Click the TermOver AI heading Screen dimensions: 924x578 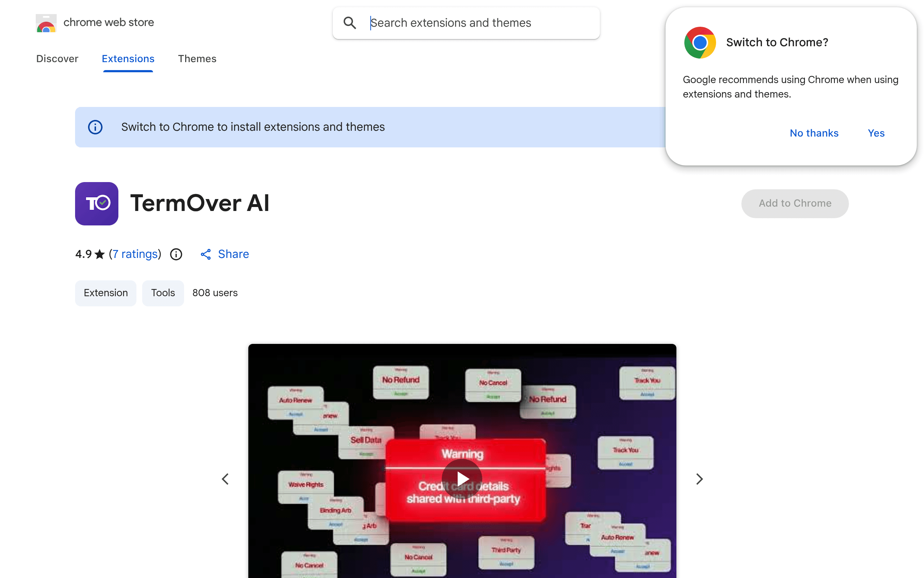pos(200,203)
